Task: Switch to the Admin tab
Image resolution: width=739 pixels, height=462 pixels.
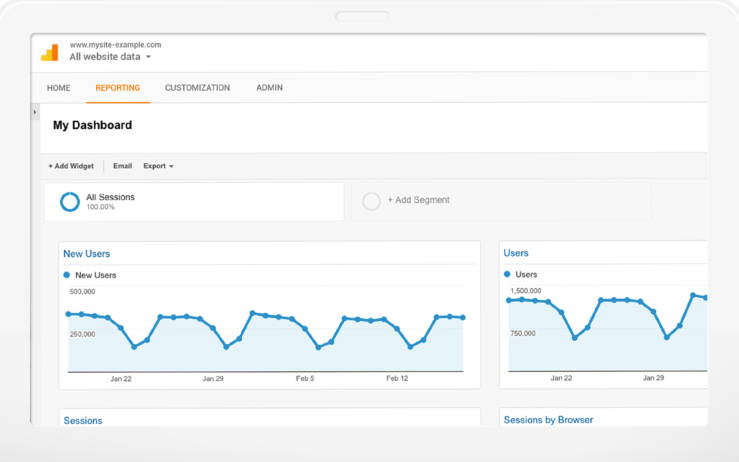Action: click(x=269, y=88)
